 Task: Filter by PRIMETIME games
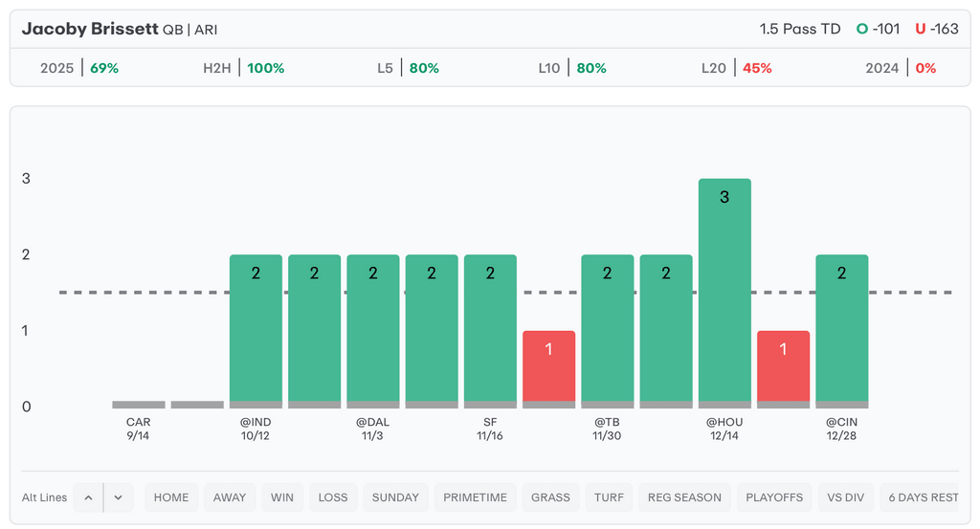(x=476, y=497)
